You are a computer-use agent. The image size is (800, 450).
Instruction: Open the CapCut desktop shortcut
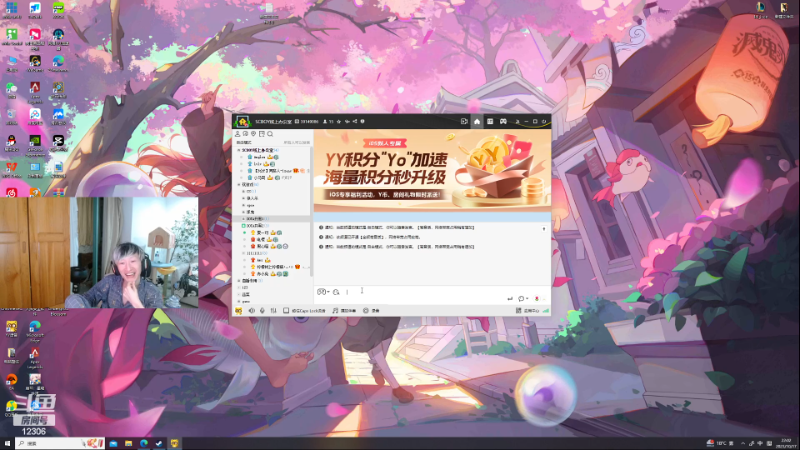pyautogui.click(x=58, y=143)
